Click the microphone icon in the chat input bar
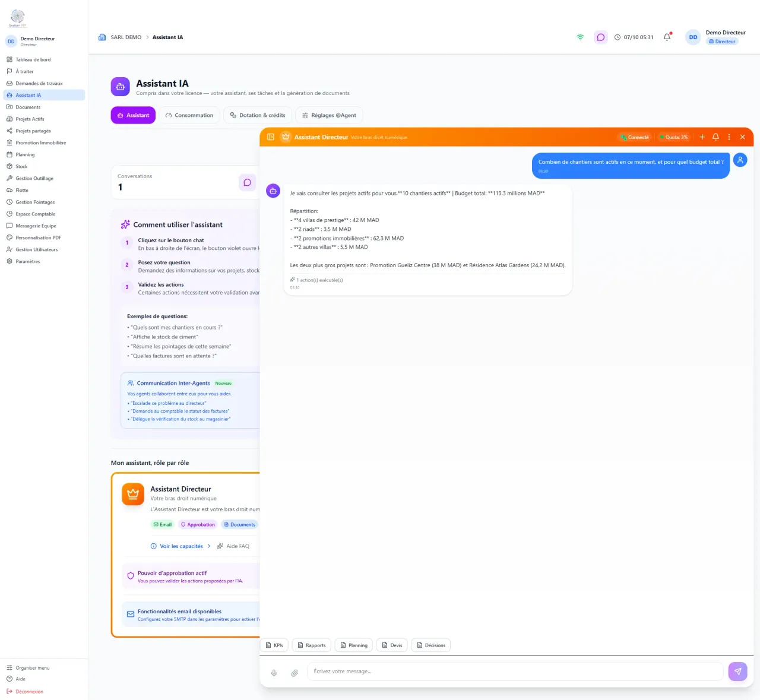The height and width of the screenshot is (700, 760). pos(274,673)
